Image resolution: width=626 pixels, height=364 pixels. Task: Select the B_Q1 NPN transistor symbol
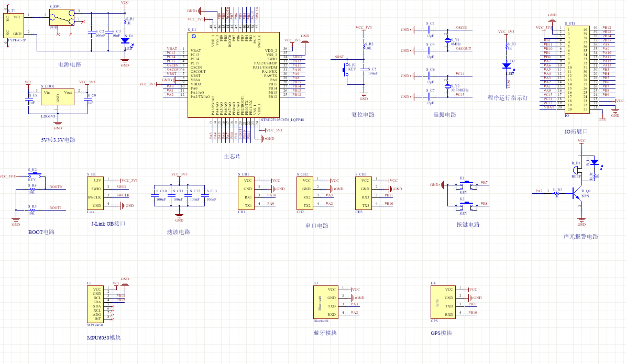pyautogui.click(x=577, y=193)
